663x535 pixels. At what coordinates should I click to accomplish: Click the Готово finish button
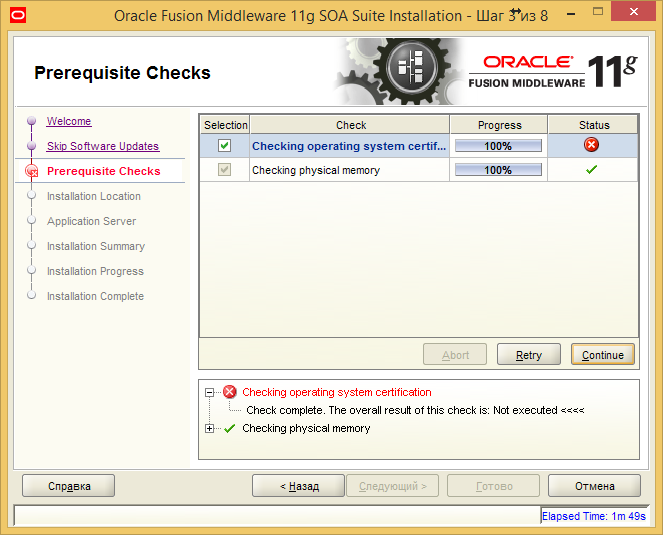tap(494, 486)
